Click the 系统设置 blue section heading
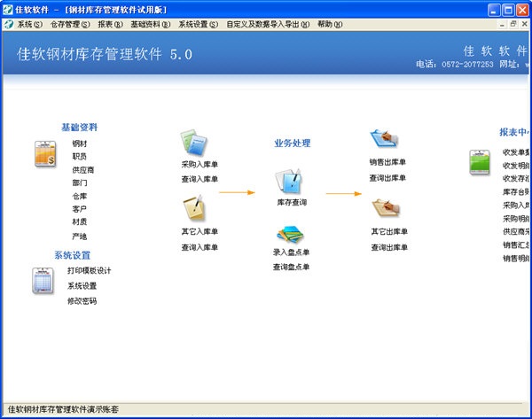Viewport: 532px width, 419px height. click(x=73, y=255)
